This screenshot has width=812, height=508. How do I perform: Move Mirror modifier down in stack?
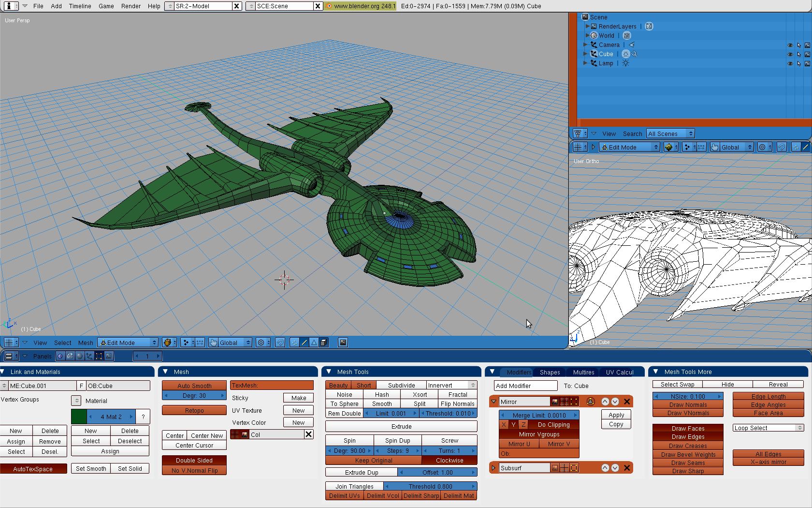615,402
